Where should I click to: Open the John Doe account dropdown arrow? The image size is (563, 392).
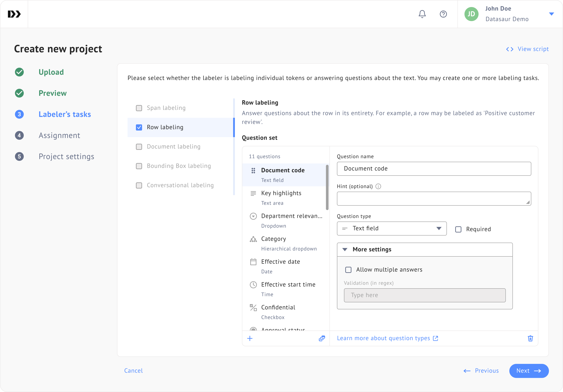click(551, 14)
